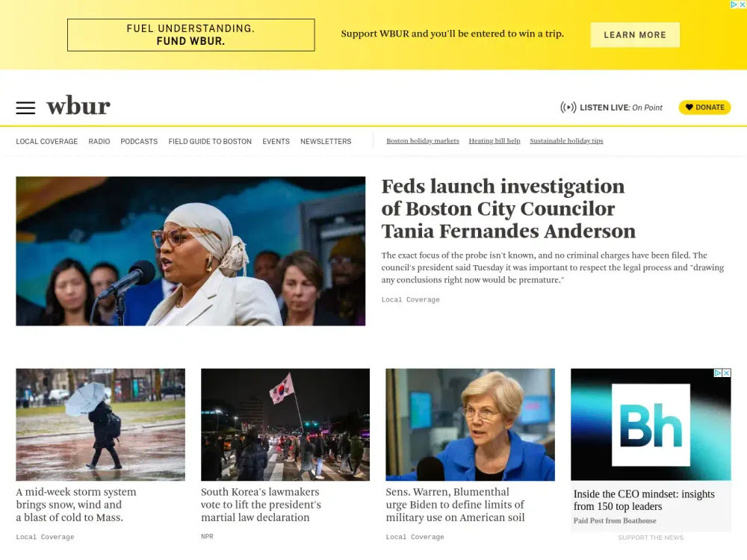Click the Heating bill help link

point(495,140)
